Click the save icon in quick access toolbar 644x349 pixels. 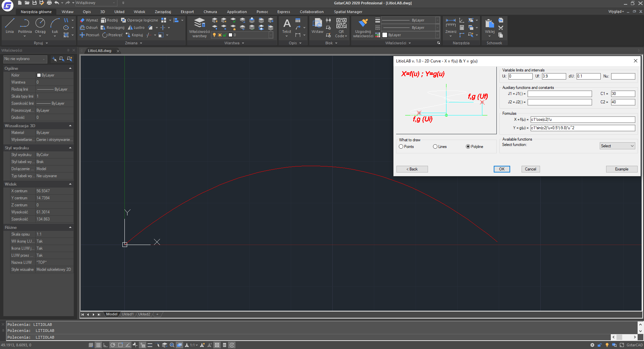(x=34, y=3)
